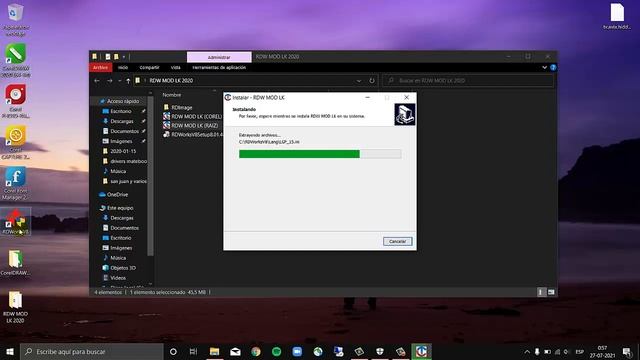This screenshot has width=640, height=360.
Task: Select Acceso rápido in navigation pane
Action: [123, 101]
